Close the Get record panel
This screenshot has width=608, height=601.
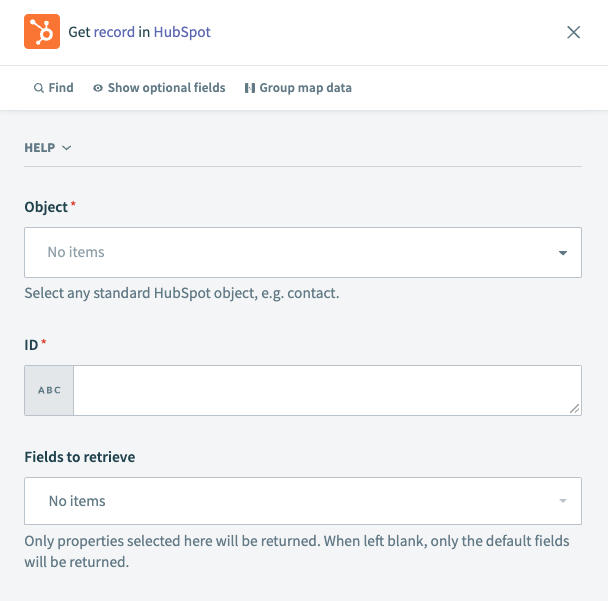(x=573, y=32)
